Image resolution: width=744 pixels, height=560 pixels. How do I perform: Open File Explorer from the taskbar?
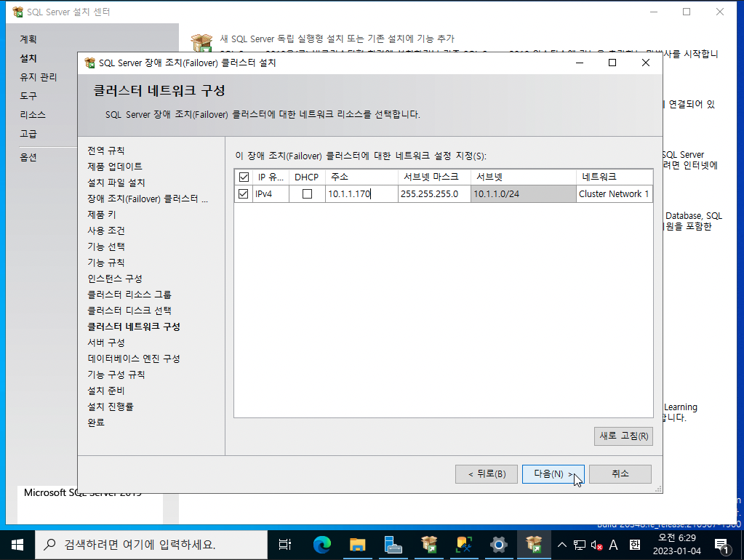[357, 545]
